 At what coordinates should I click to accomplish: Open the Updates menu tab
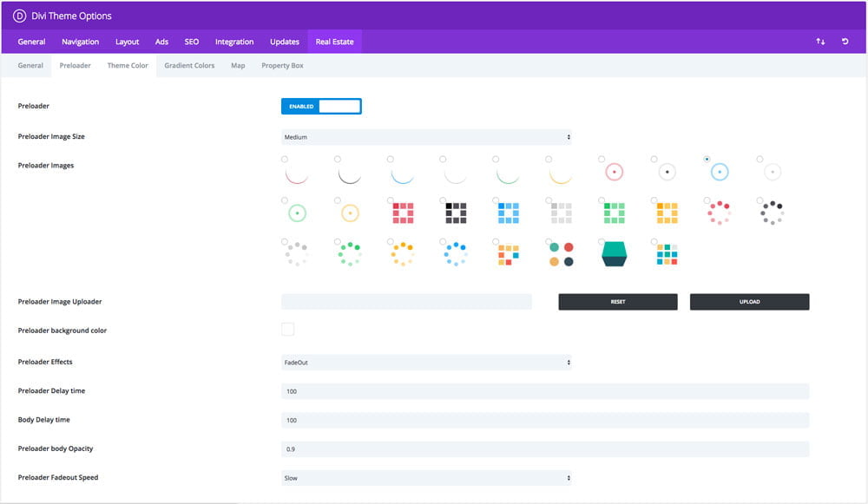click(285, 42)
